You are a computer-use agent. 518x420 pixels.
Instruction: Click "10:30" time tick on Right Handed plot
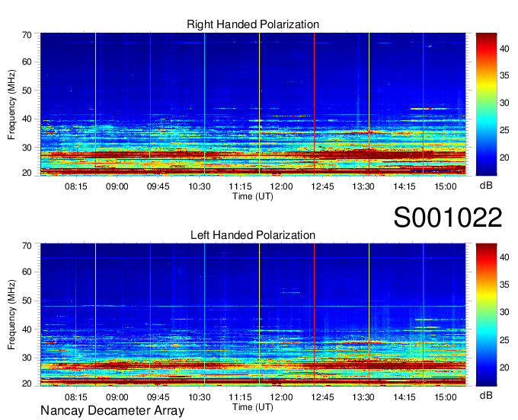[x=200, y=186]
